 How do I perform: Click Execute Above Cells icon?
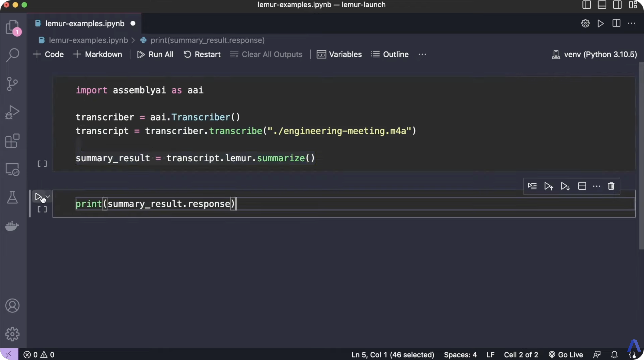tap(549, 186)
